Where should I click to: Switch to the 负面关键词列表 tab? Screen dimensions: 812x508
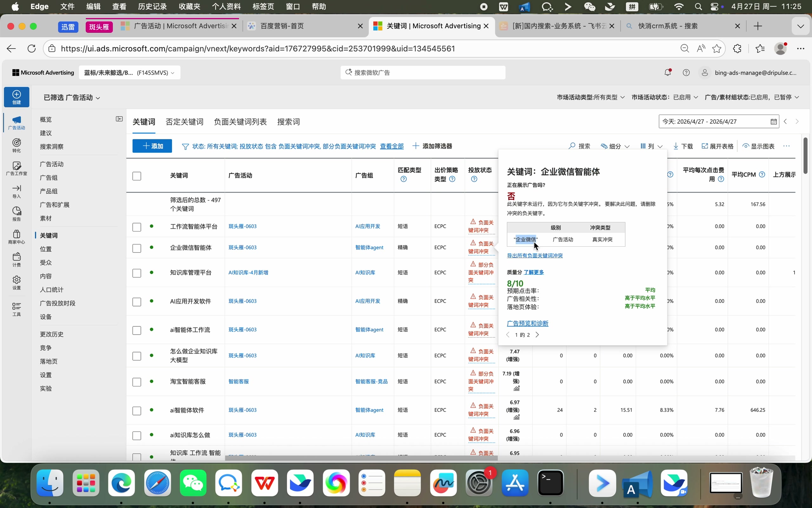coord(240,122)
